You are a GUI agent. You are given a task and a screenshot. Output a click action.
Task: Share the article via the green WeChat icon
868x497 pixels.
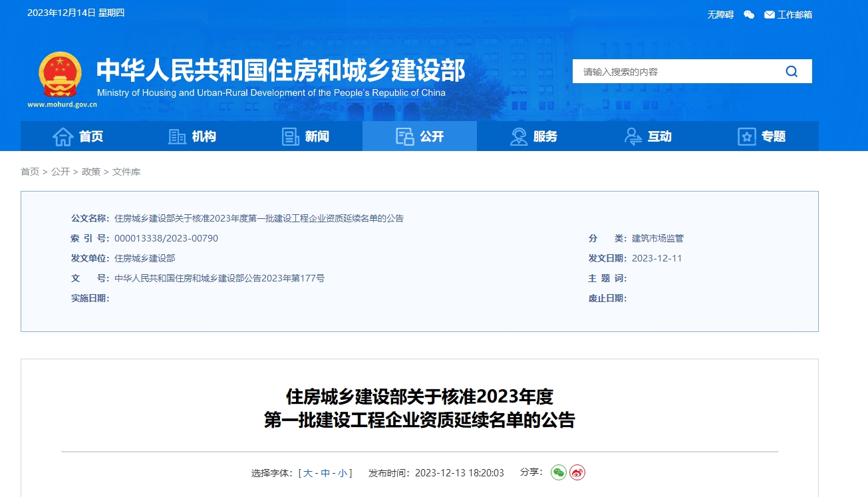[x=557, y=472]
